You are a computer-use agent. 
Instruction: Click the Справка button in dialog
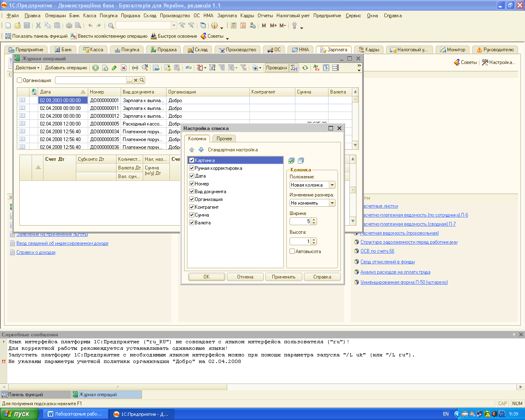pos(322,277)
